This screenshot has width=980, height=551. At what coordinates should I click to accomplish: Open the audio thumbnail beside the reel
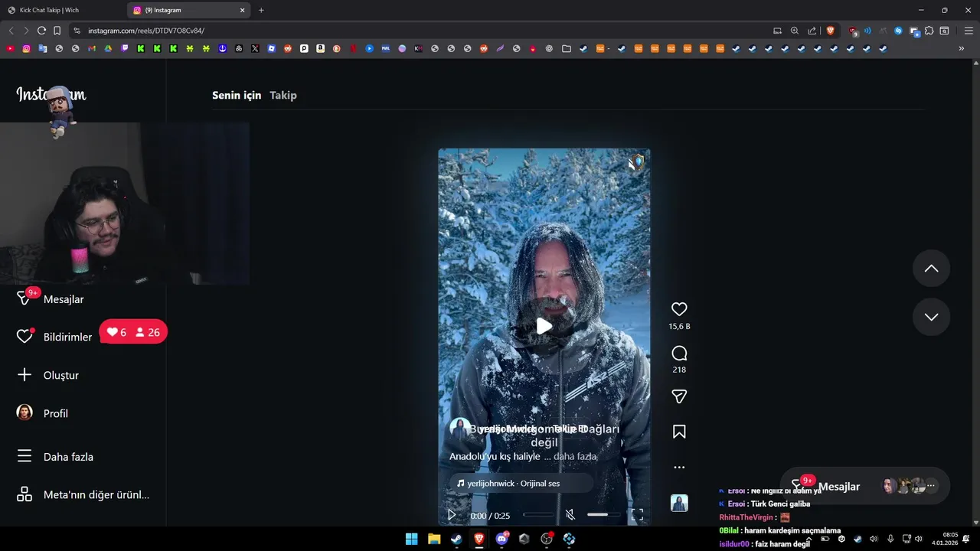679,503
